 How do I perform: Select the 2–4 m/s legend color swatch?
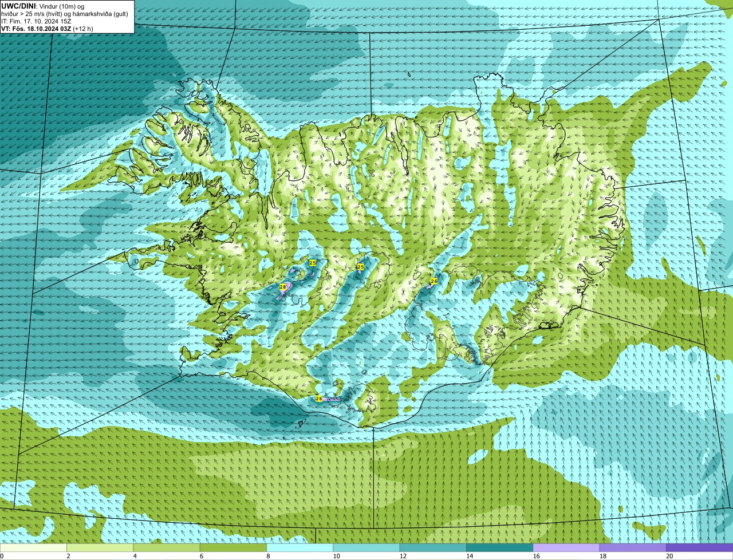tap(100, 547)
